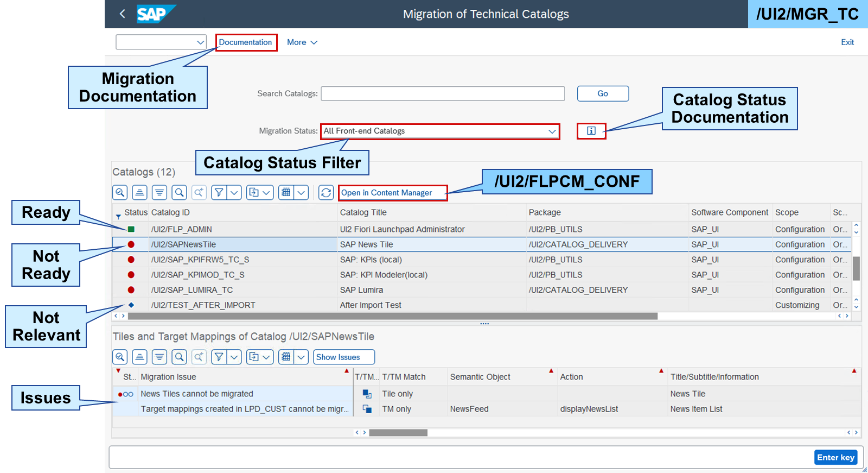
Task: Click Catalogs table vertical scrollbar thumb
Action: tap(856, 268)
